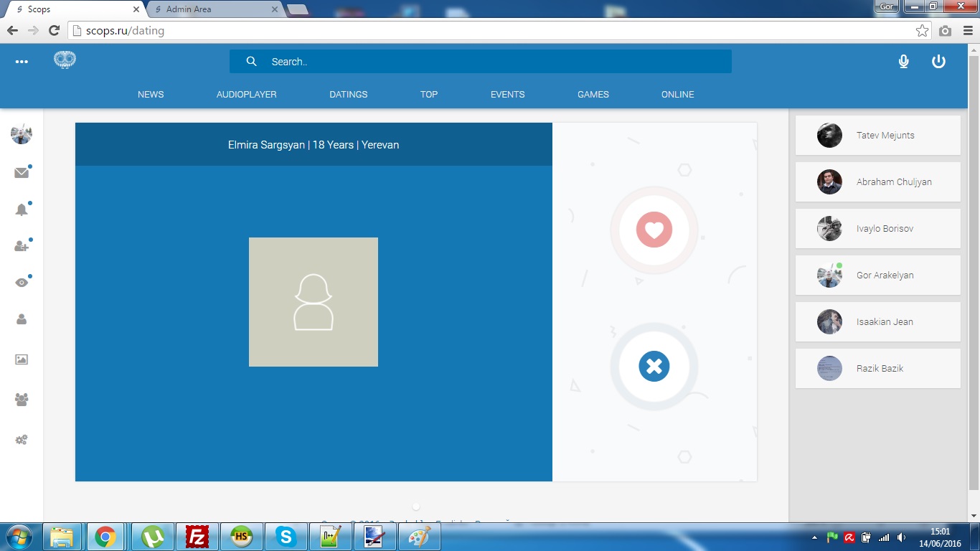Screen dimensions: 980x551
Task: Click the microphone voice search icon
Action: pos(904,62)
